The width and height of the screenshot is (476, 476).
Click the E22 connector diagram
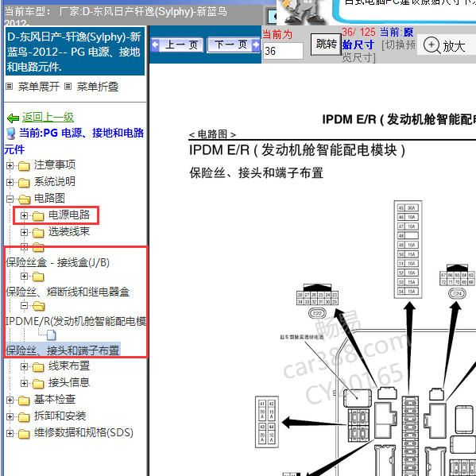317,301
